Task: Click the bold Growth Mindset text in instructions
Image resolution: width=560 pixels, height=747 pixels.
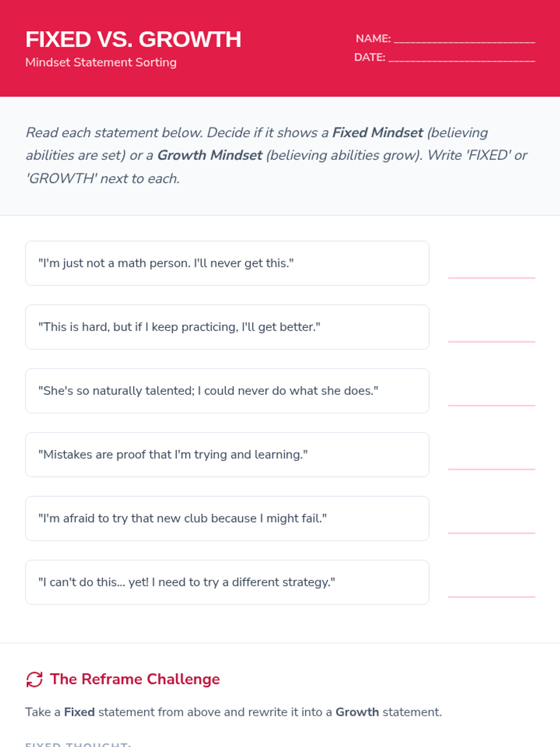Action: click(210, 155)
